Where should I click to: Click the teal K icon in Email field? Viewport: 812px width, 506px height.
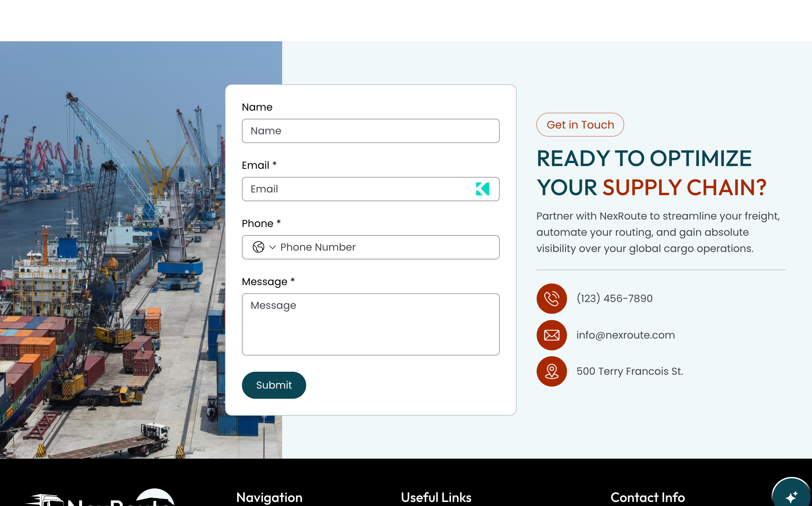[482, 189]
